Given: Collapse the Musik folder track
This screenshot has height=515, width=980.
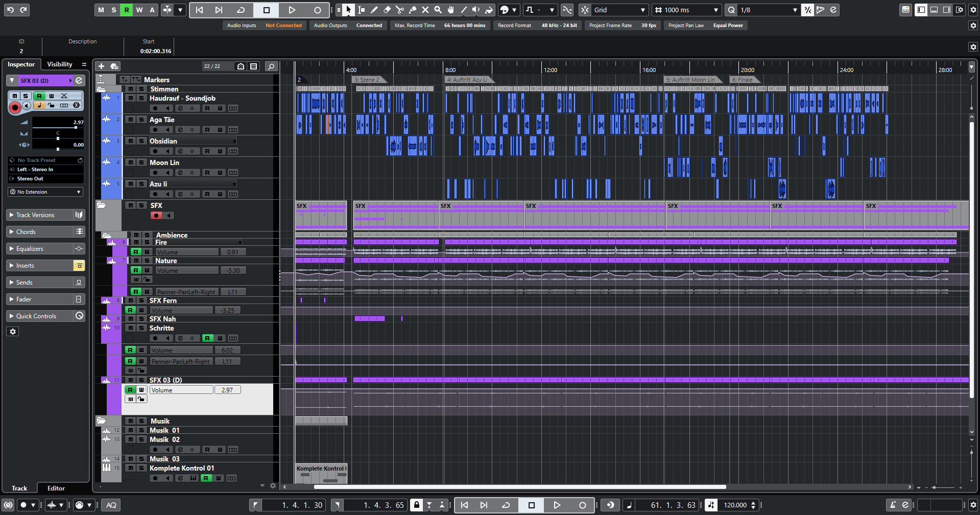Looking at the screenshot, I should [101, 420].
